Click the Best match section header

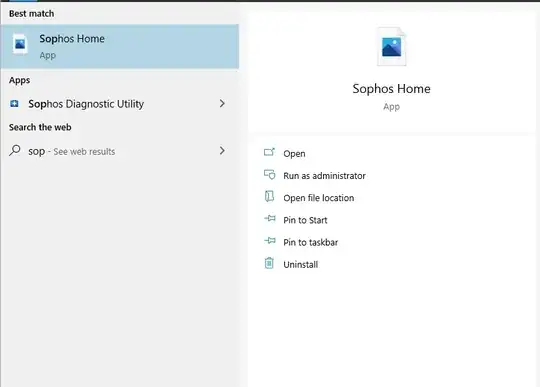tap(31, 13)
